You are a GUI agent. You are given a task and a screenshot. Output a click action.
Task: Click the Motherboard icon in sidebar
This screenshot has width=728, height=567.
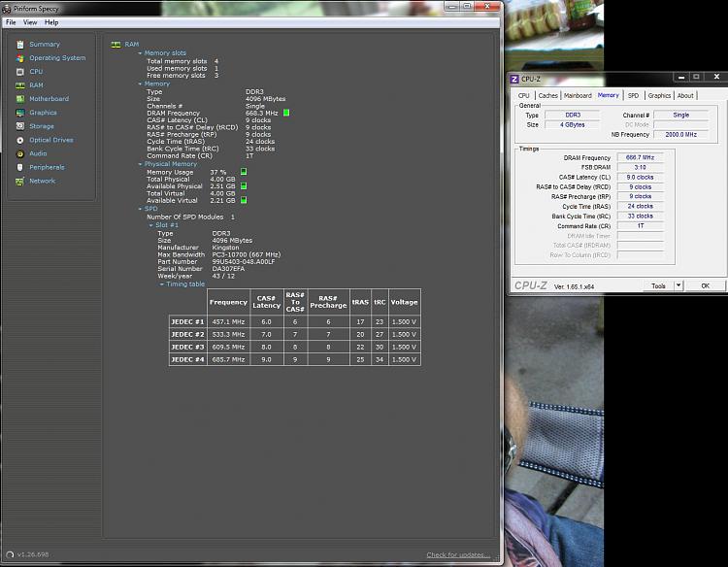point(20,99)
